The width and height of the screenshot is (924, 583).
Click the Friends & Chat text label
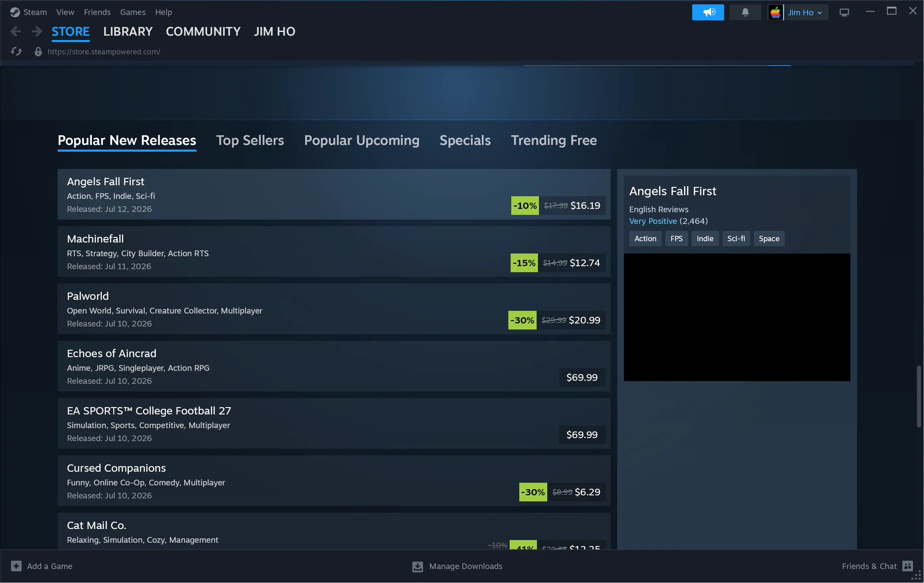(869, 566)
